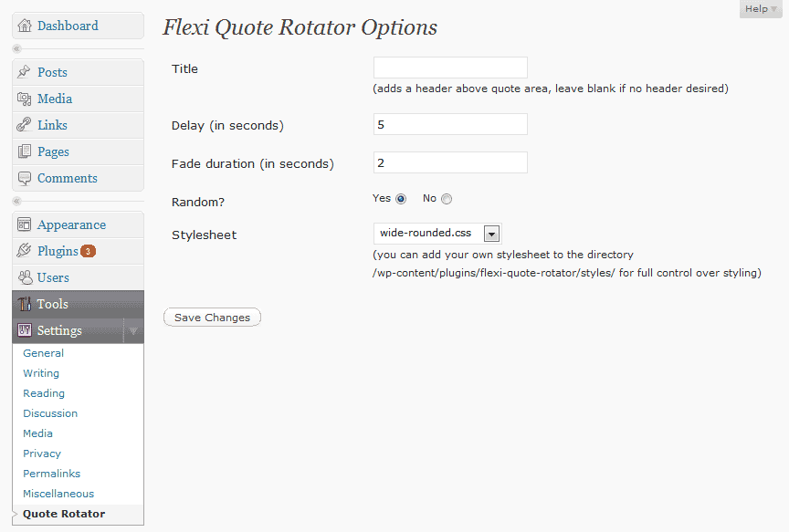
Task: Click the Posts pushpin icon
Action: (25, 72)
